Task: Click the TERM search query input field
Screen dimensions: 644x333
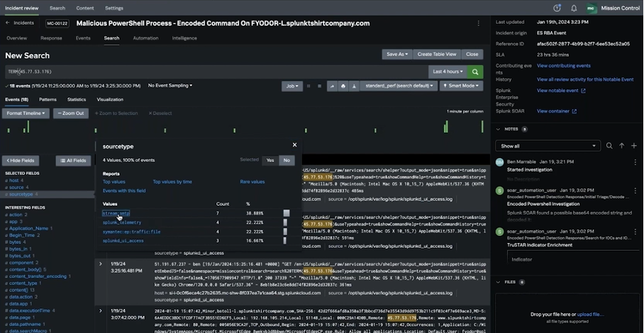Action: [x=213, y=72]
